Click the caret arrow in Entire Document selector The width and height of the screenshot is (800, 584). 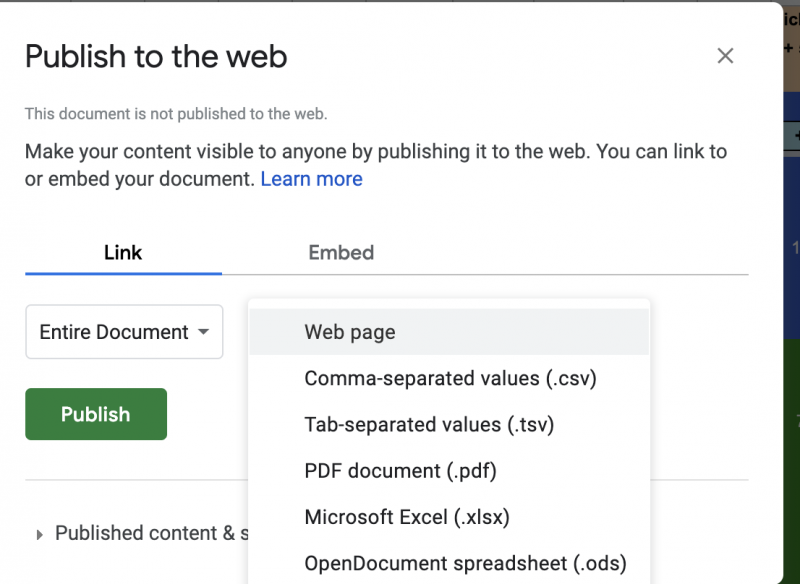tap(204, 332)
